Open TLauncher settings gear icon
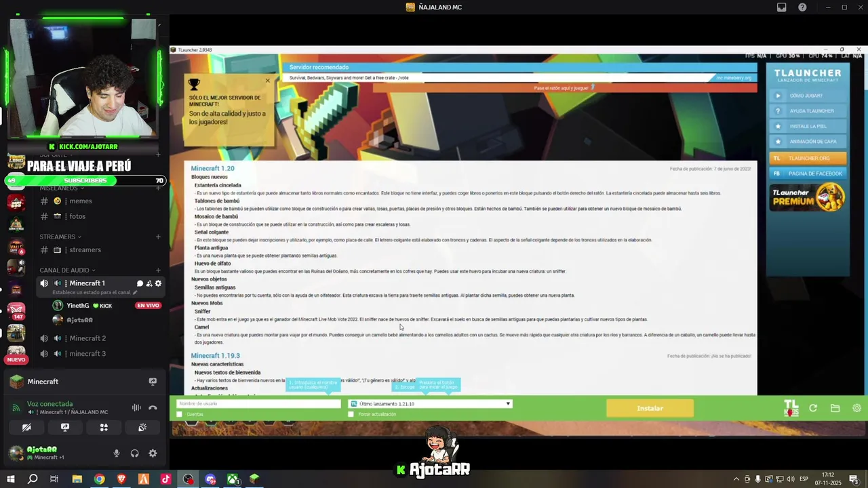 click(856, 408)
